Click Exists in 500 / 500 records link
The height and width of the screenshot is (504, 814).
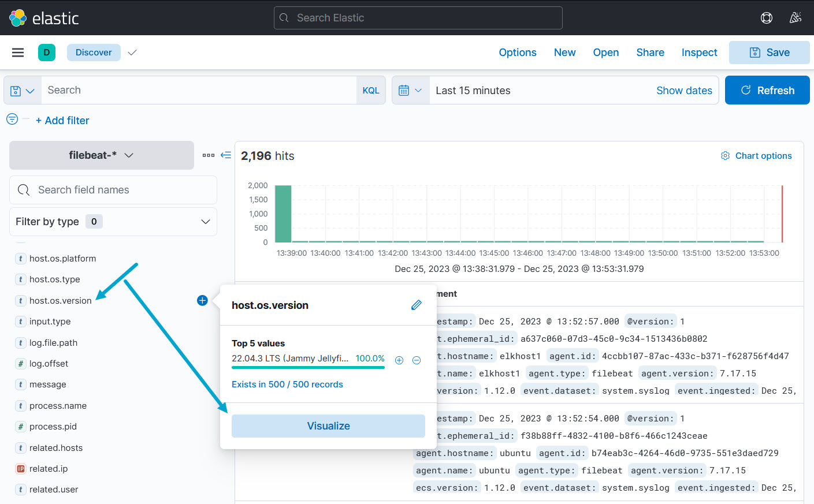pos(287,384)
